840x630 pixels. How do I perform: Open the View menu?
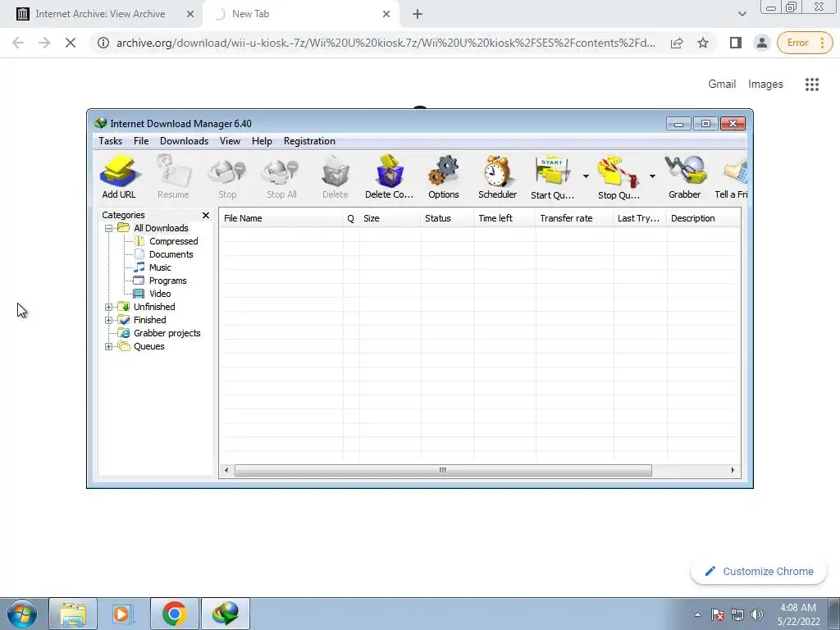[x=230, y=141]
